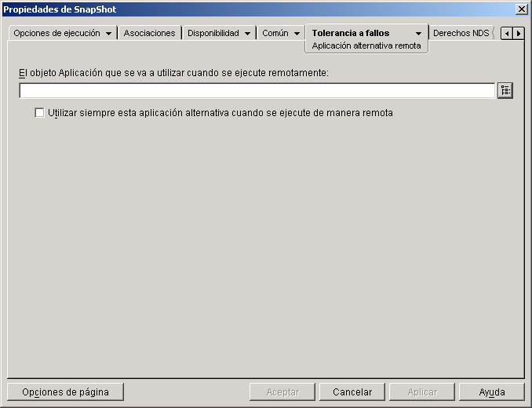532x408 pixels.
Task: Click the browse object tree icon button
Action: pos(505,90)
